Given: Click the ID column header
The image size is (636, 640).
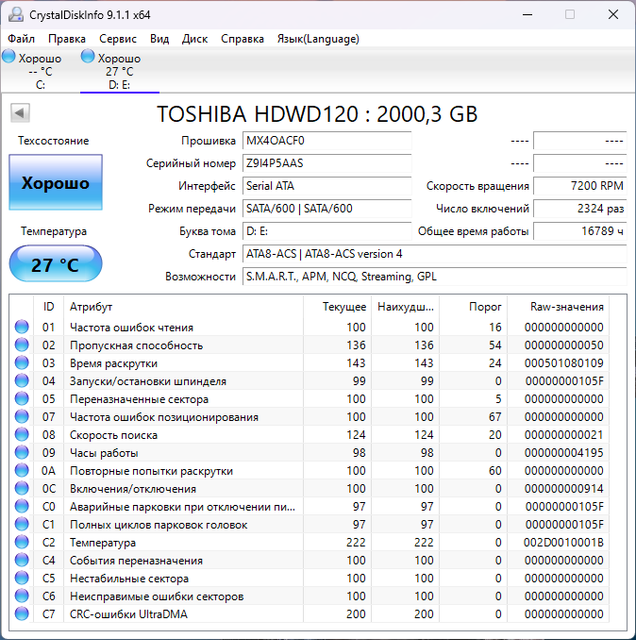Looking at the screenshot, I should point(49,307).
